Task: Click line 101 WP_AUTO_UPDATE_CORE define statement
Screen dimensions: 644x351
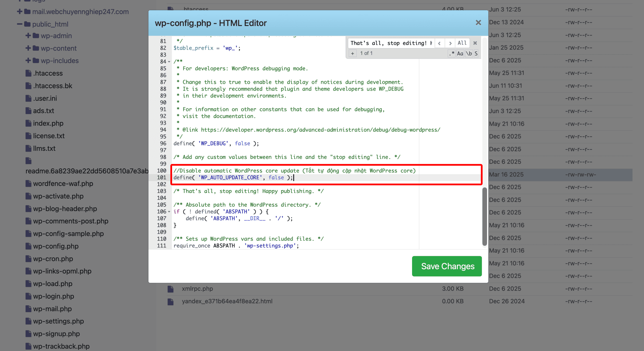Action: point(233,178)
